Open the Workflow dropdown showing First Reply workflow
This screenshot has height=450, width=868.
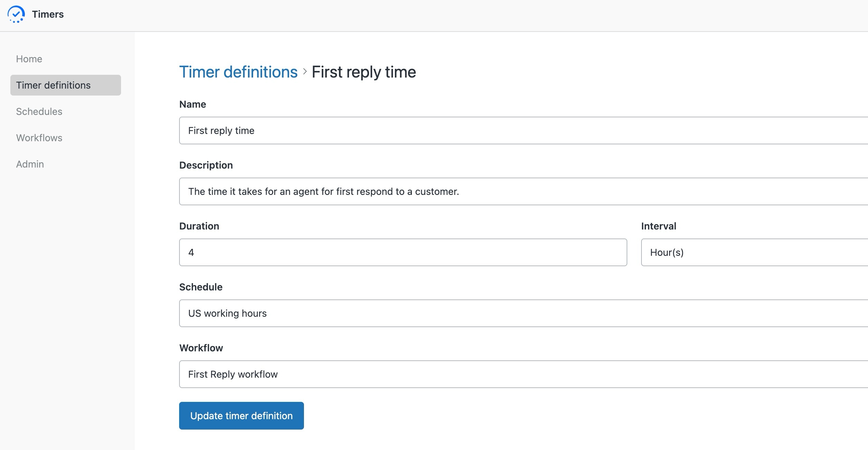point(524,374)
